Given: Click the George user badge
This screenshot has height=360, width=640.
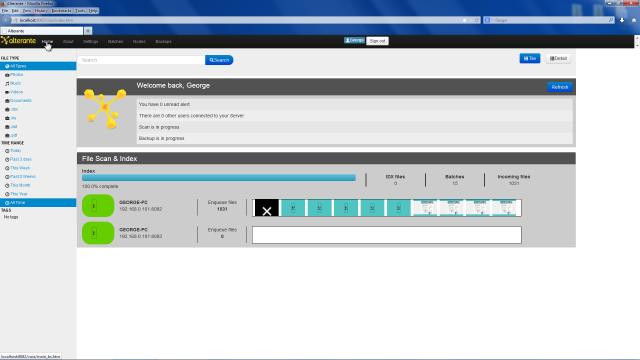Looking at the screenshot, I should (354, 40).
